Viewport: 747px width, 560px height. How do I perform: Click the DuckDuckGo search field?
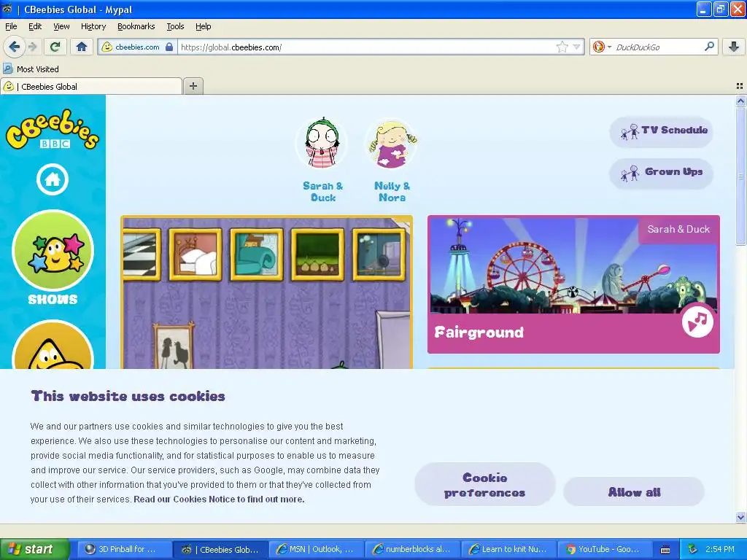point(659,47)
